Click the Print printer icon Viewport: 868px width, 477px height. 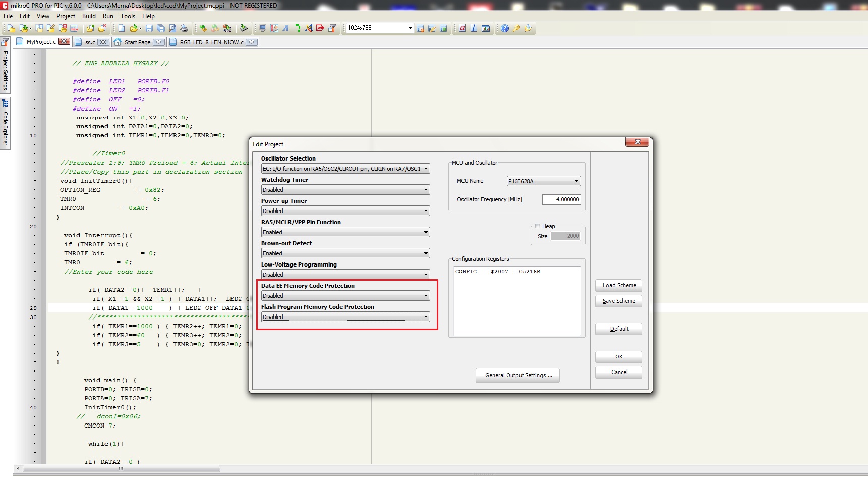(x=184, y=28)
